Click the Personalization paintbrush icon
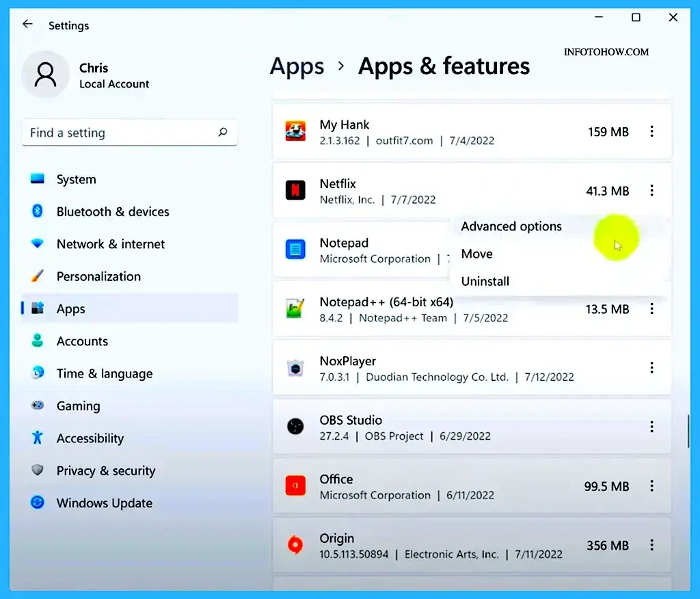Screen dimensions: 700x599 38,276
